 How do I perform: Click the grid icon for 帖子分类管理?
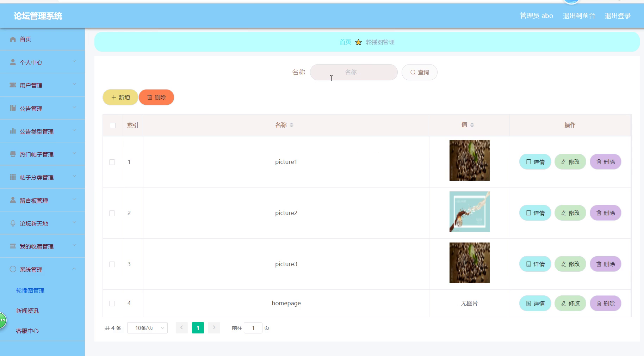click(x=13, y=177)
